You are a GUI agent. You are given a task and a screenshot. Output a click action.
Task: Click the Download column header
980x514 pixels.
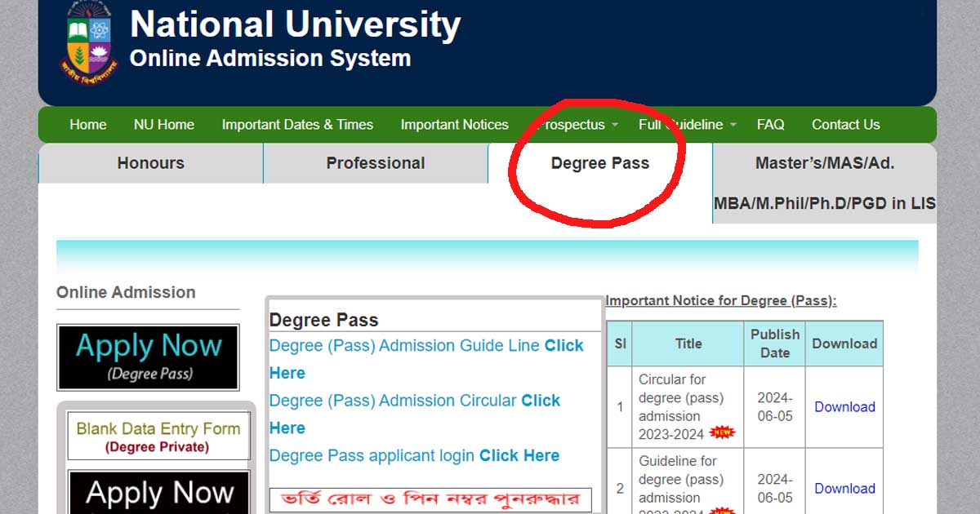click(844, 343)
